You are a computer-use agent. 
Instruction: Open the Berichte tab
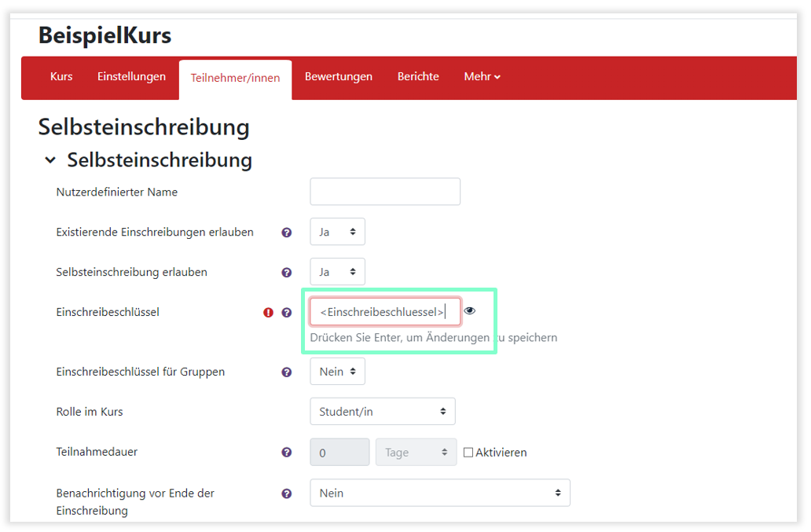coord(418,77)
